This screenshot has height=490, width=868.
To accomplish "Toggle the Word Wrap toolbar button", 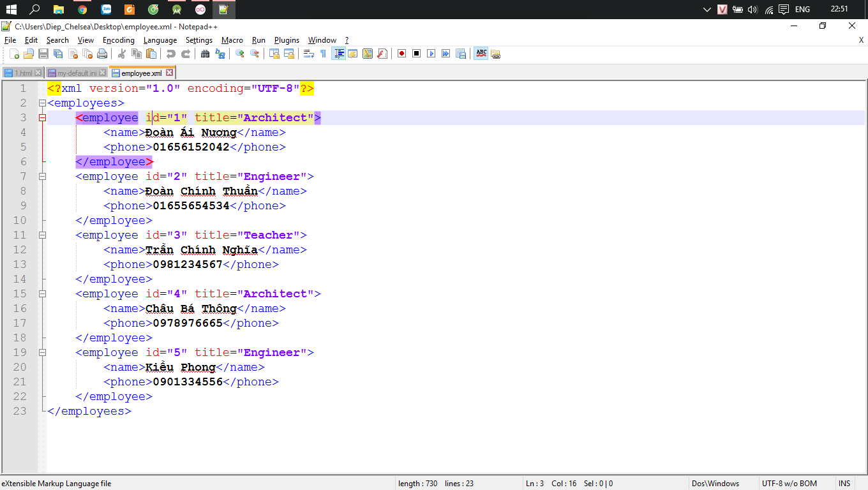I will 308,54.
